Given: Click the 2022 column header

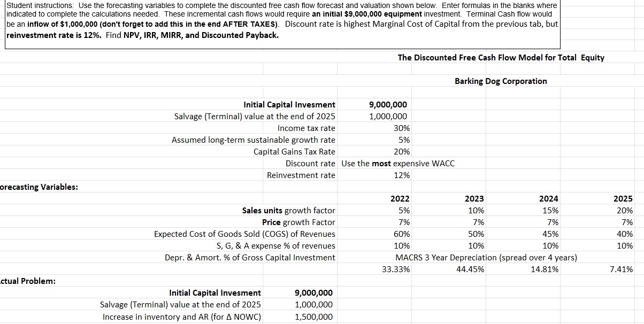Looking at the screenshot, I should pos(400,198).
